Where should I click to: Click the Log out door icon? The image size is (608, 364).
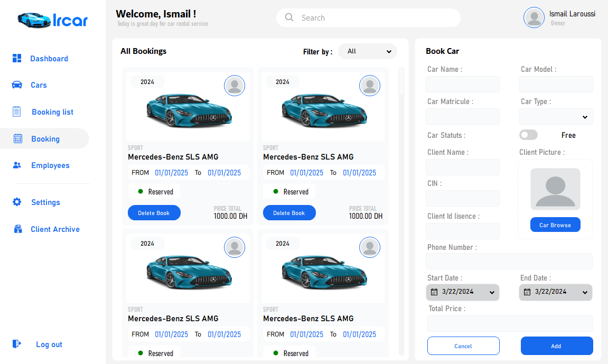click(17, 344)
